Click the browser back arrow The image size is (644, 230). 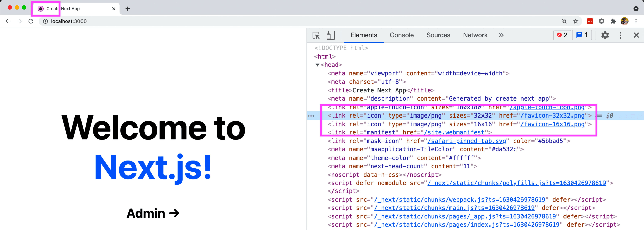[x=8, y=21]
